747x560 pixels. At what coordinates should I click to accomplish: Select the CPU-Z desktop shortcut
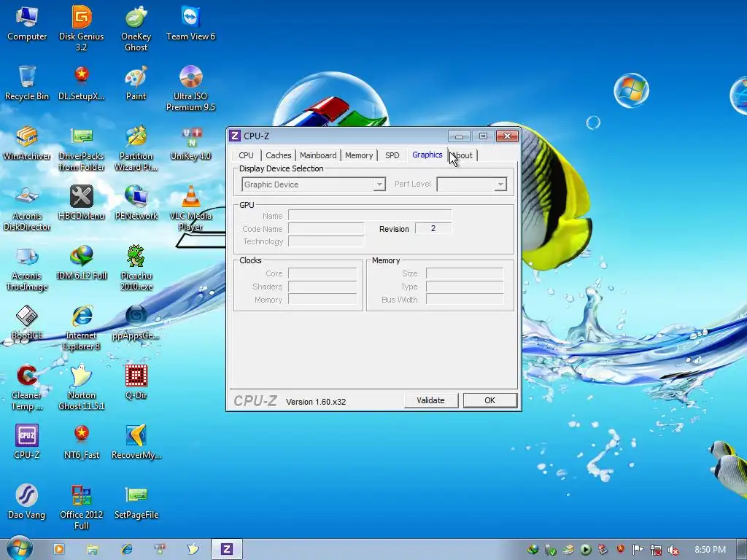[x=27, y=442]
